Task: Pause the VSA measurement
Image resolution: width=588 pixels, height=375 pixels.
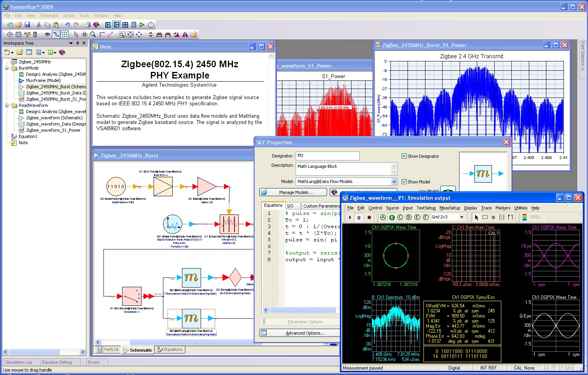Action: pos(359,217)
